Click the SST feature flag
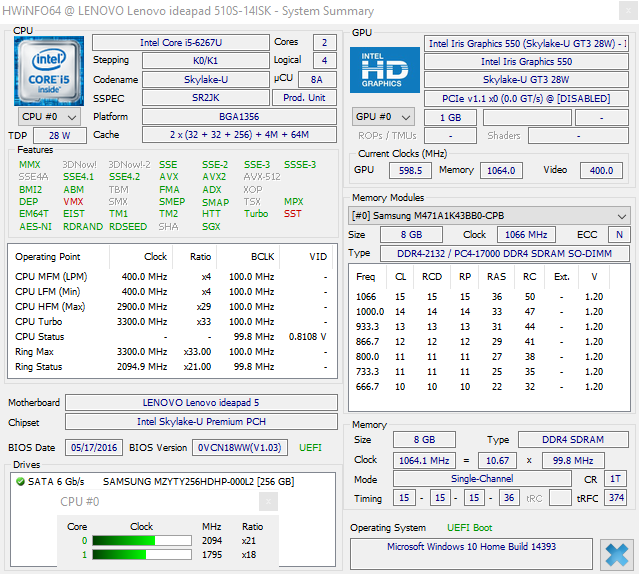This screenshot has width=639, height=574. (x=293, y=214)
